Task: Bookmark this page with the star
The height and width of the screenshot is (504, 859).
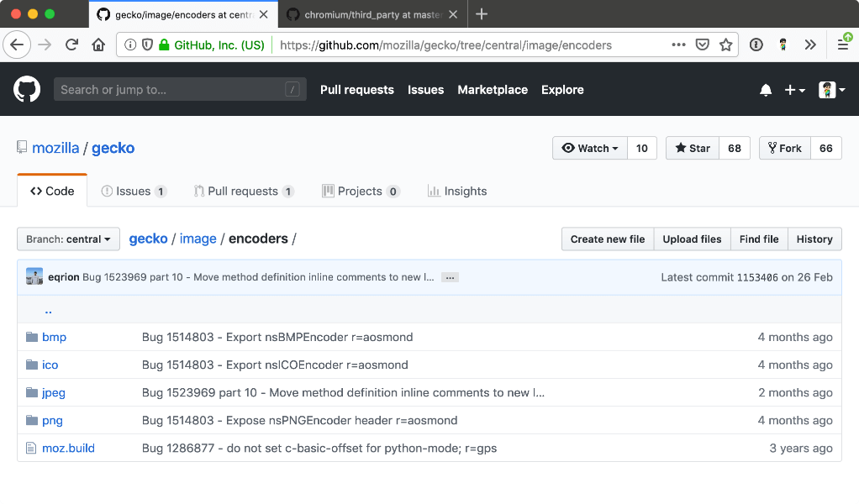Action: point(725,45)
